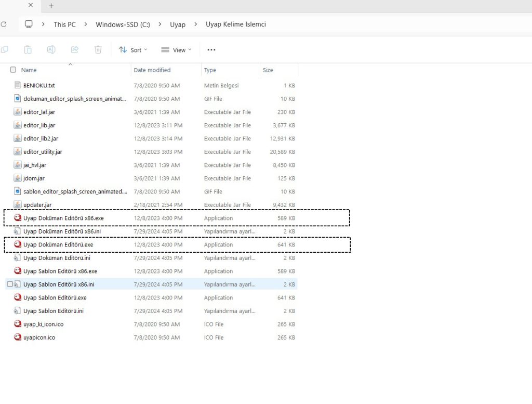
Task: Click the updater.jar Java icon
Action: click(x=18, y=204)
